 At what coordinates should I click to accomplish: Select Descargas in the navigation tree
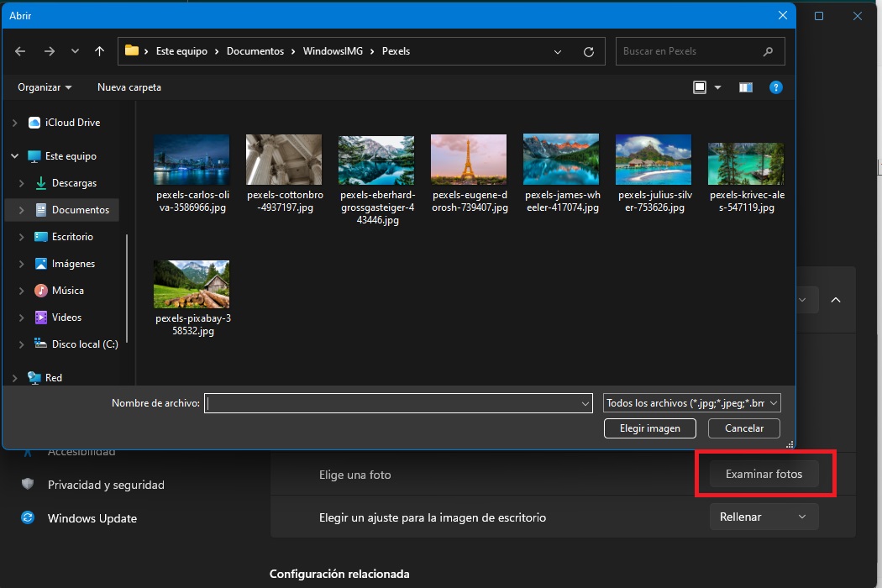(74, 183)
